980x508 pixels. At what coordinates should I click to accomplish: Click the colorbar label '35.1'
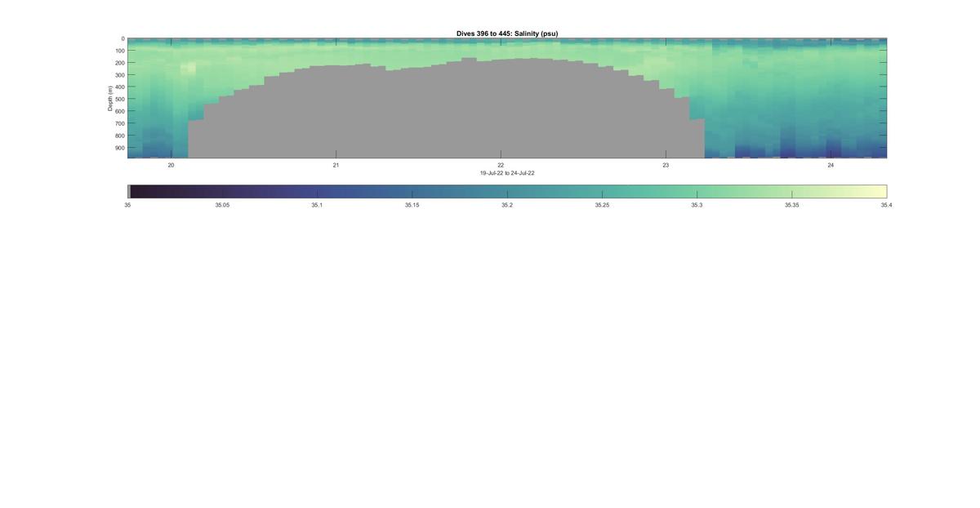point(317,205)
